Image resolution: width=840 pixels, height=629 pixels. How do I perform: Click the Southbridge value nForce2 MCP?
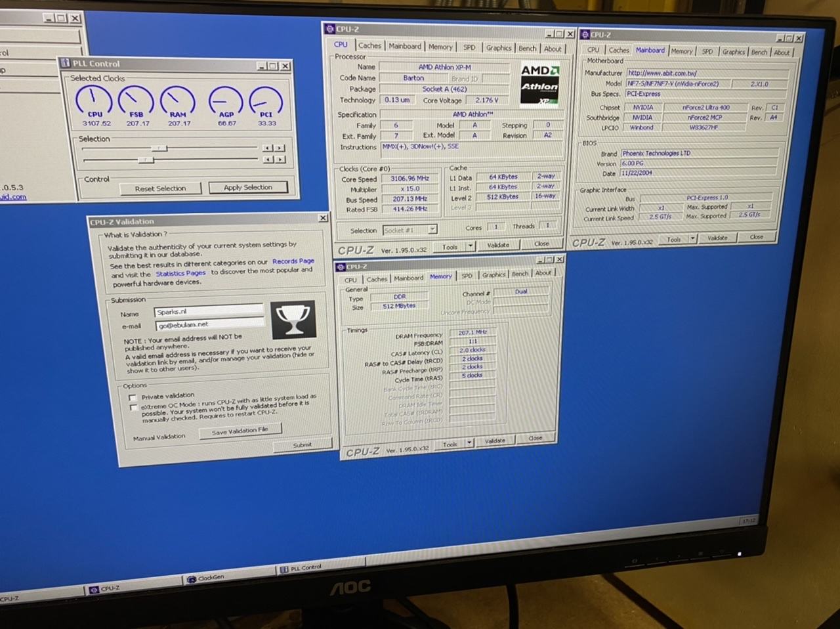click(704, 118)
